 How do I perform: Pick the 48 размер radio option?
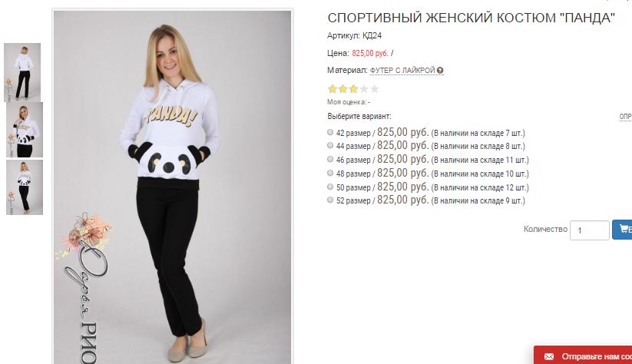330,173
